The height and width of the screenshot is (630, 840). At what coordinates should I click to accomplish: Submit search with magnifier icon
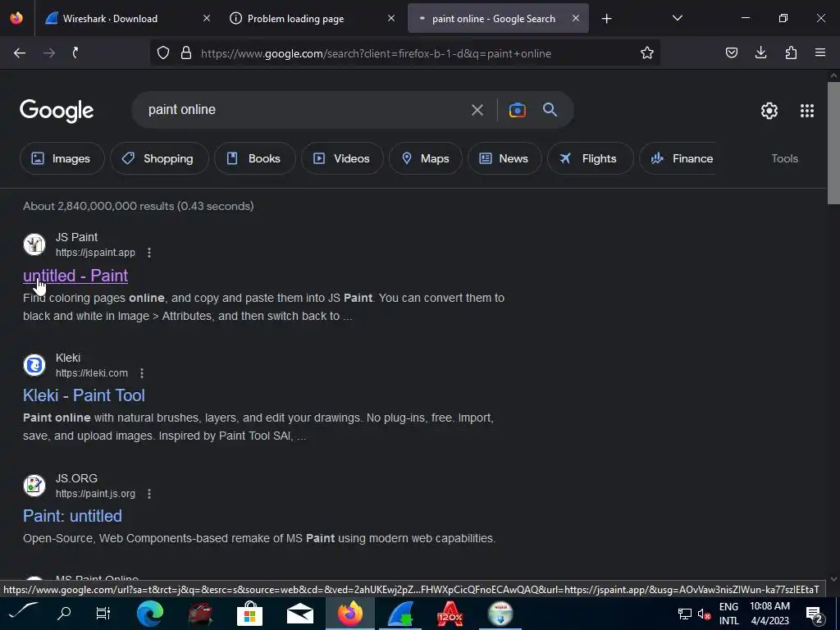point(550,111)
